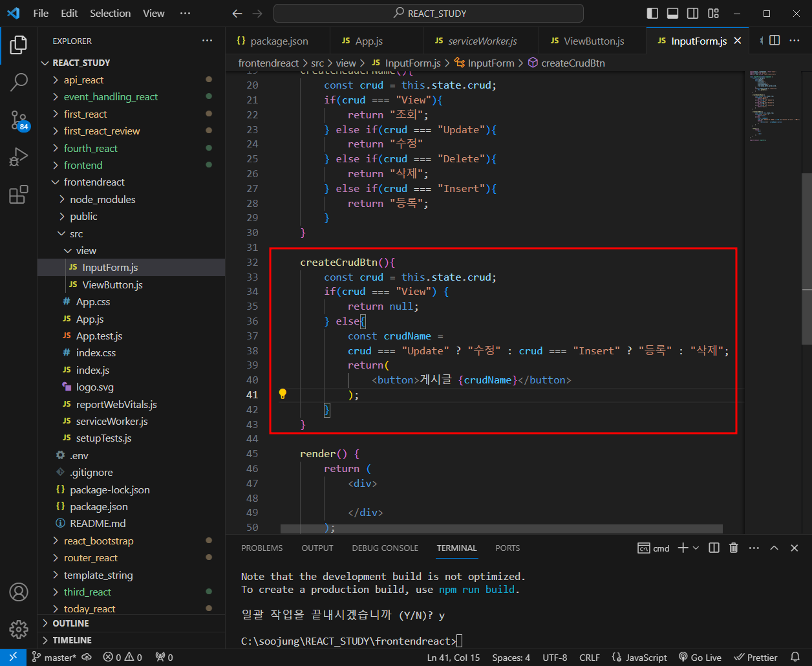Open the Edit menu
Viewport: 812px width, 666px height.
coord(69,14)
